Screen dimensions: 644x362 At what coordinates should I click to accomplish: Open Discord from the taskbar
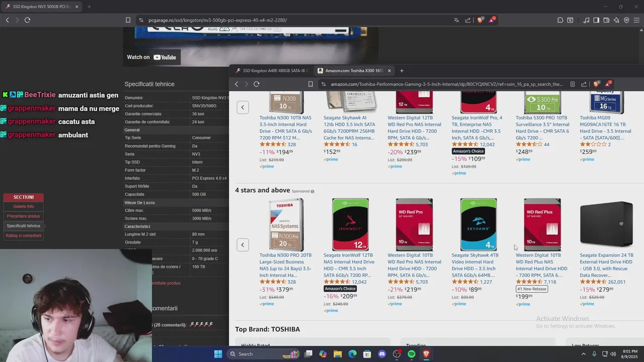click(x=382, y=354)
